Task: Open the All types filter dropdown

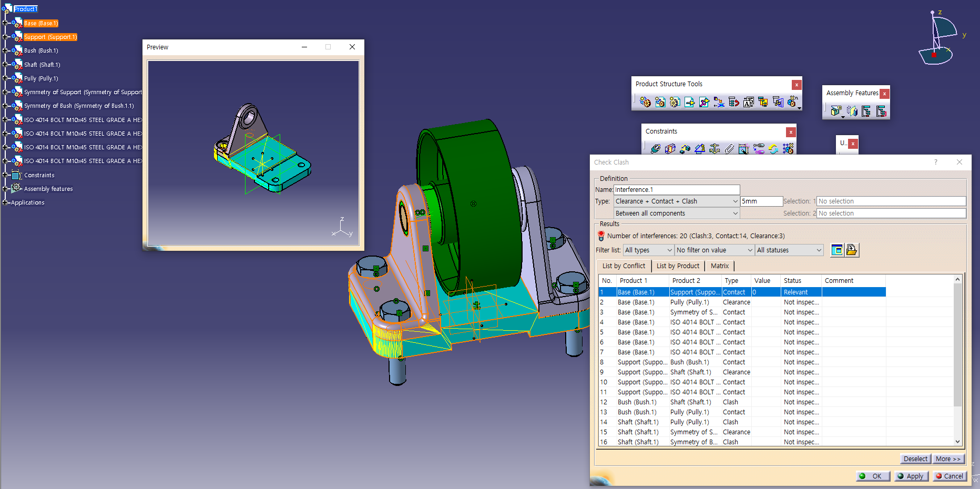Action: tap(648, 250)
